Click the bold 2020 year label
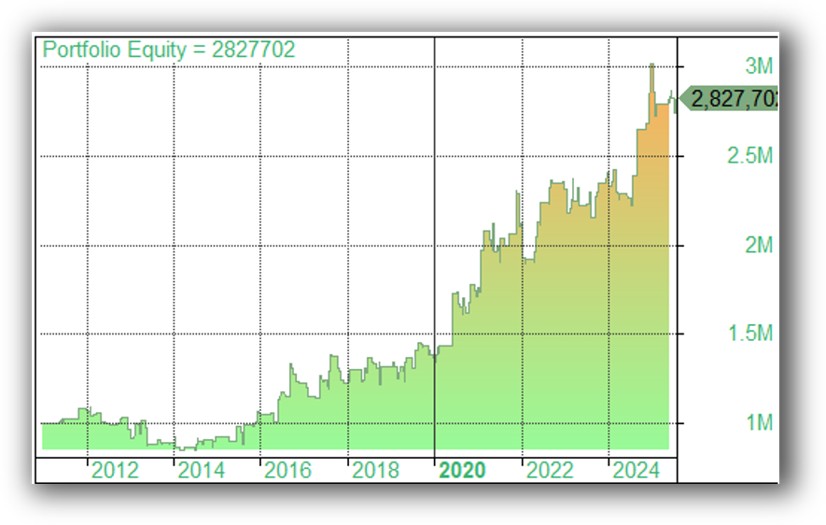Screen dimensions: 826x525 [x=462, y=470]
